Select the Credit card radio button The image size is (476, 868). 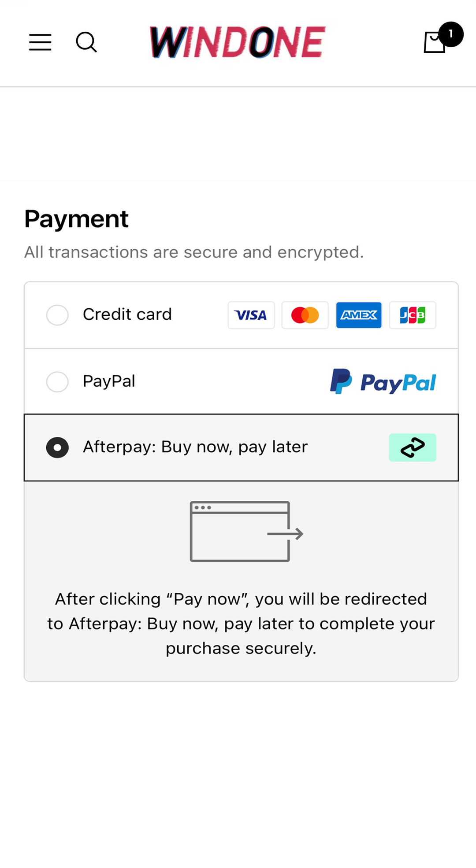[x=57, y=315]
